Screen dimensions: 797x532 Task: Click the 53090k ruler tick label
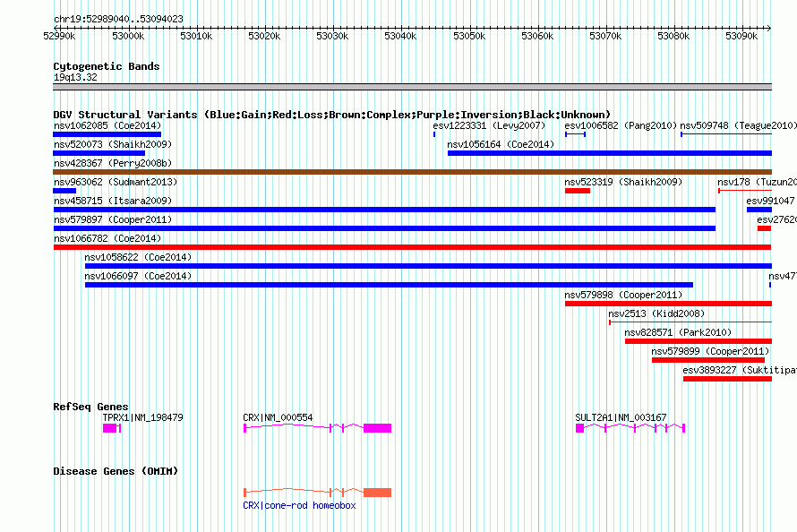(x=741, y=36)
